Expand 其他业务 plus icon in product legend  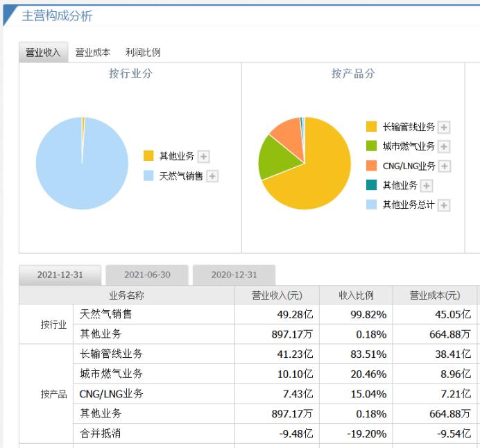[427, 185]
